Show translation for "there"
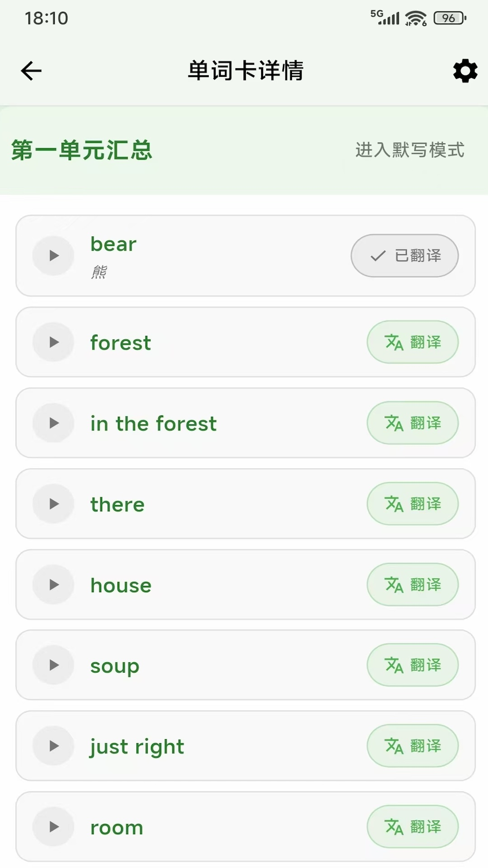Viewport: 488px width, 868px height. point(413,504)
